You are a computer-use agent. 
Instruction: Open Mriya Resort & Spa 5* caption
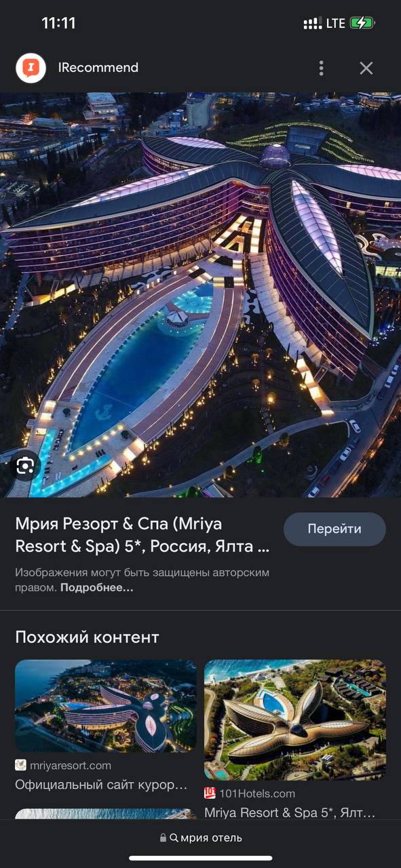[x=290, y=812]
